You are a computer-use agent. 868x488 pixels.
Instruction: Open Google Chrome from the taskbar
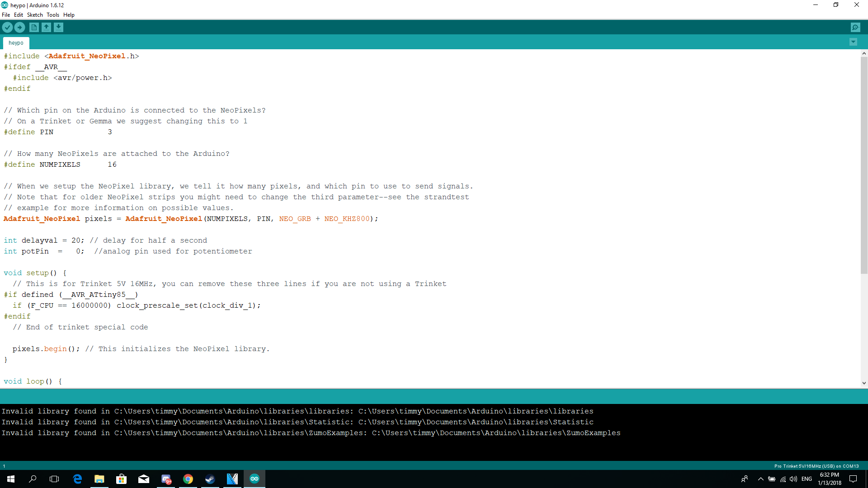[x=188, y=479]
